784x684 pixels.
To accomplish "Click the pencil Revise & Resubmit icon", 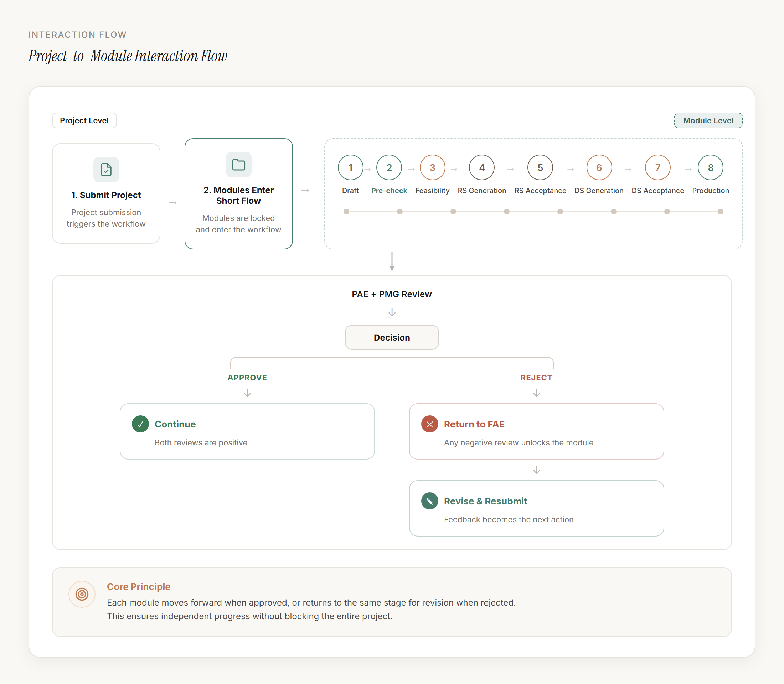I will [x=430, y=501].
